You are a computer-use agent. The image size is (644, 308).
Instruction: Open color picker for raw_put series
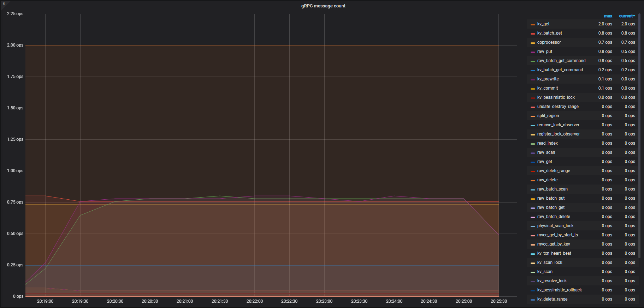tap(533, 52)
